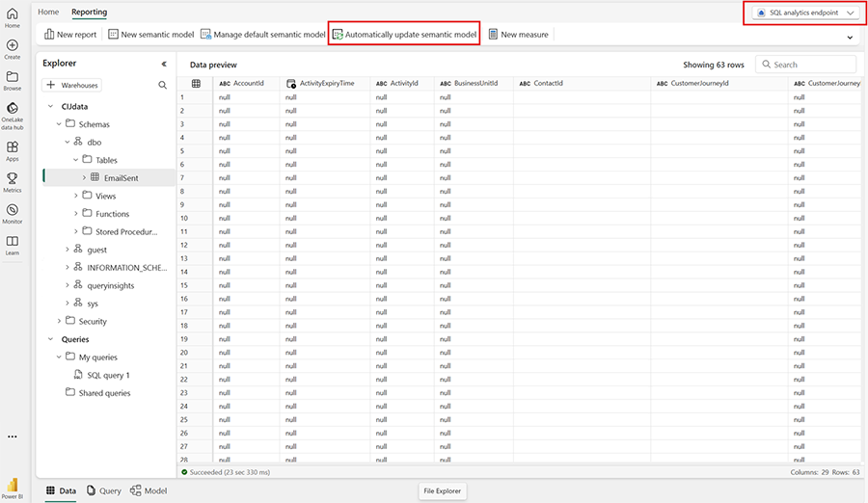Select row number 10 in the grid

tap(184, 218)
